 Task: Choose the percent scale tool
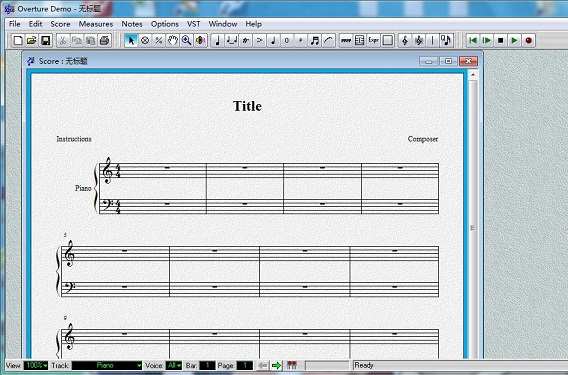(158, 40)
